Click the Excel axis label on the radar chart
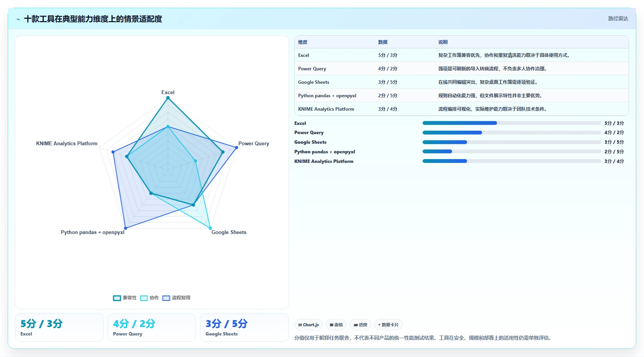Screen dimensions: 644x357 click(168, 92)
